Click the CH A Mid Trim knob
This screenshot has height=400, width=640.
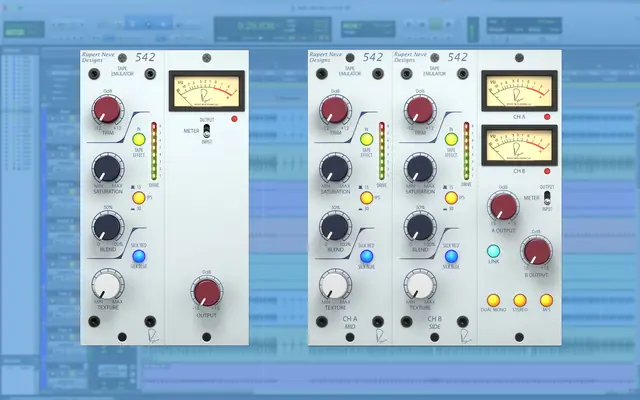pos(335,109)
